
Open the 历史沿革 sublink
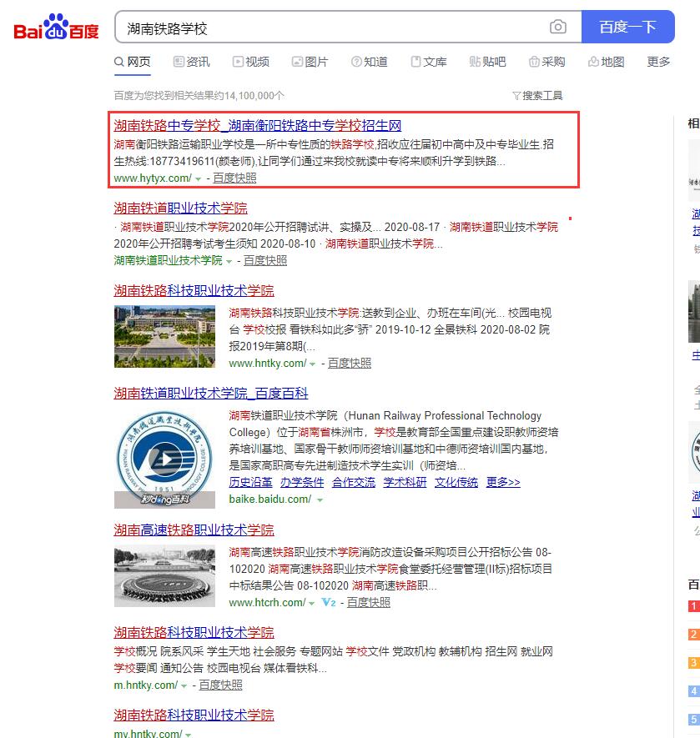point(250,482)
